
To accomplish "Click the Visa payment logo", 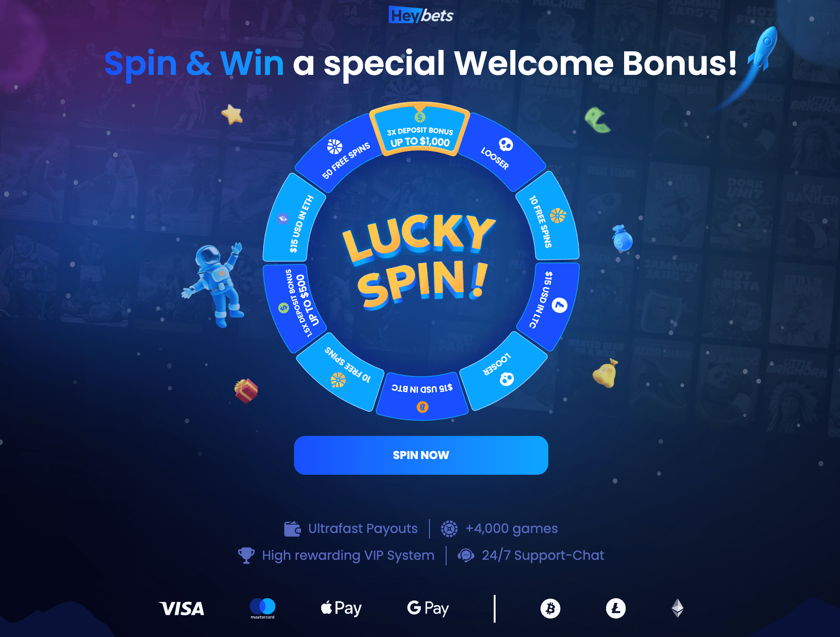I will (182, 608).
